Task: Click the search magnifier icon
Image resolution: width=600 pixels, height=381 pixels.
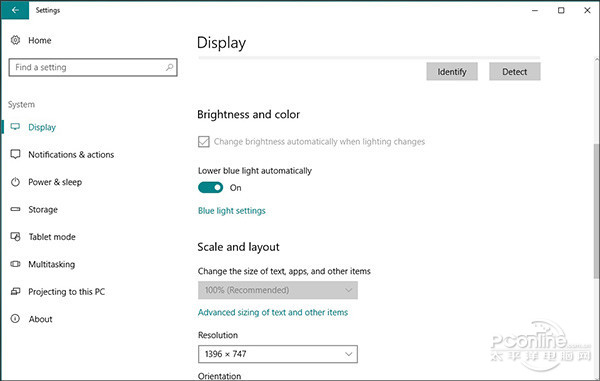Action: point(169,67)
